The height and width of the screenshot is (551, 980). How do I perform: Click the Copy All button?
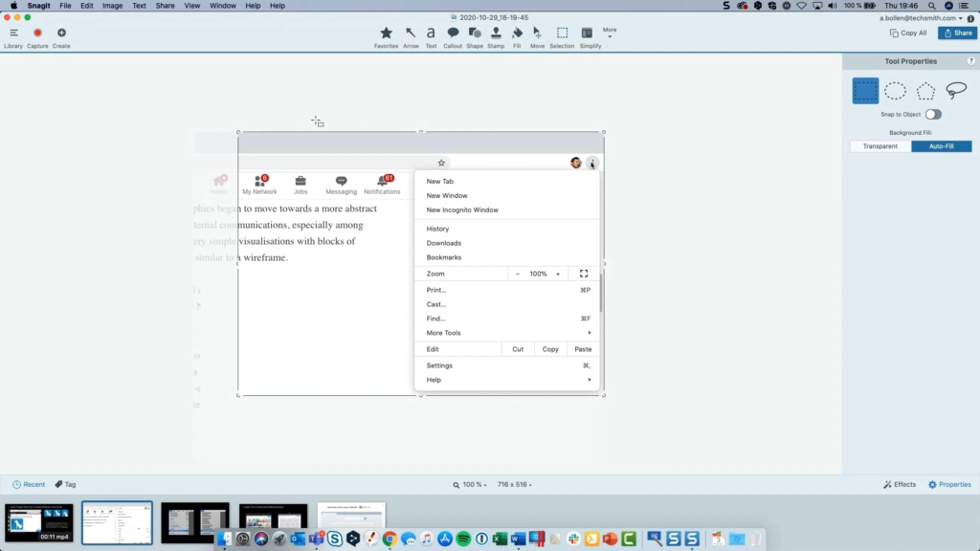point(908,33)
